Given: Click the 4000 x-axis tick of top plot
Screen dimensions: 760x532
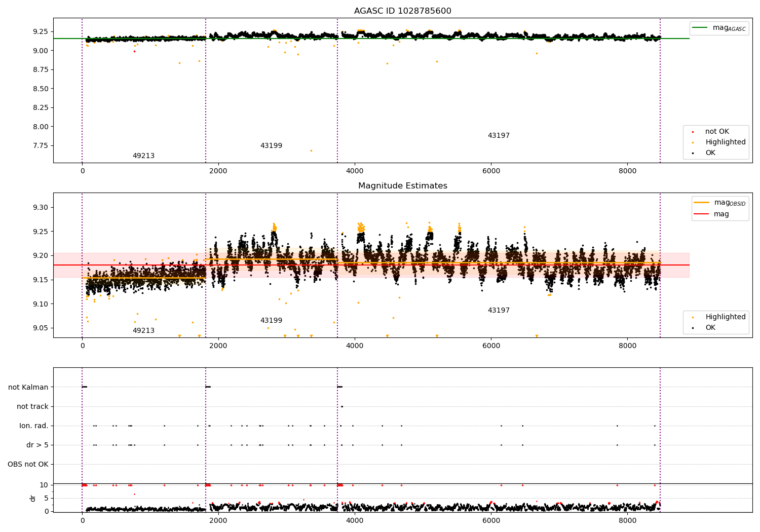Looking at the screenshot, I should click(355, 171).
